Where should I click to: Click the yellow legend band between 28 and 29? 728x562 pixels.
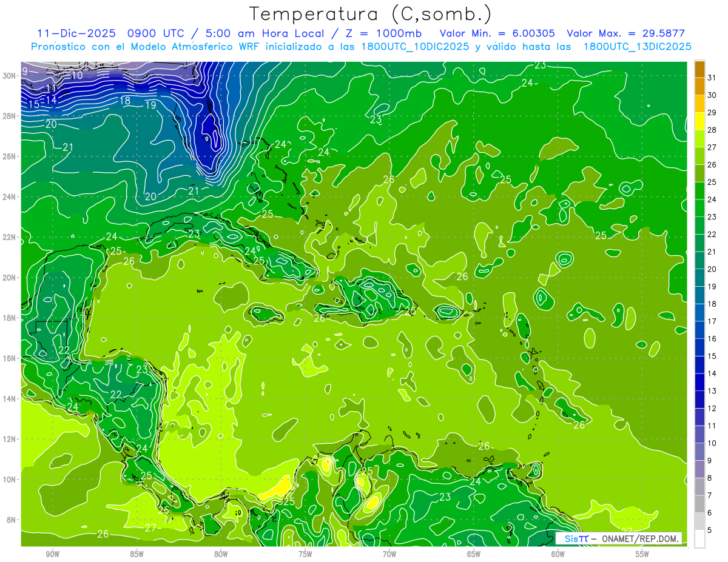699,121
